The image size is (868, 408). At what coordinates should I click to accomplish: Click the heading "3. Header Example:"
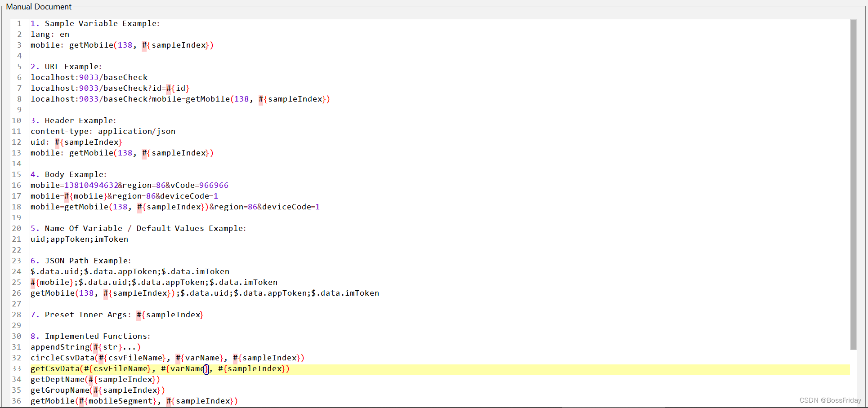(x=73, y=120)
